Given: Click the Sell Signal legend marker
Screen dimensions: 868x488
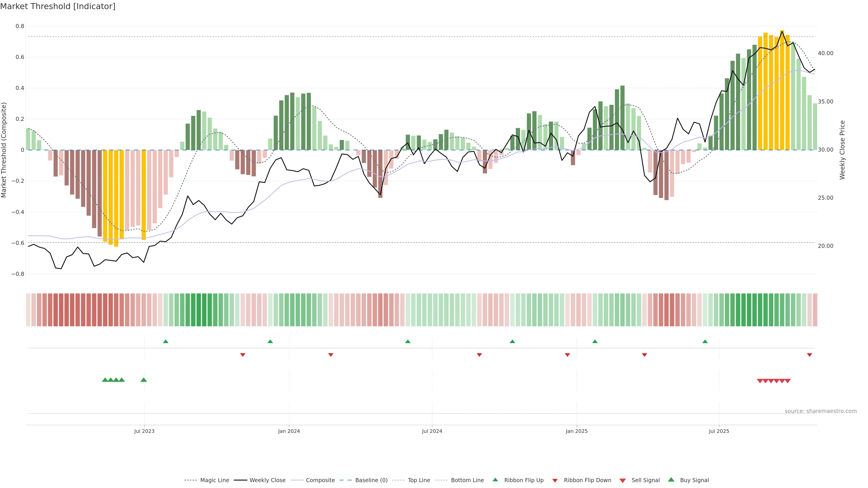Looking at the screenshot, I should (x=623, y=481).
